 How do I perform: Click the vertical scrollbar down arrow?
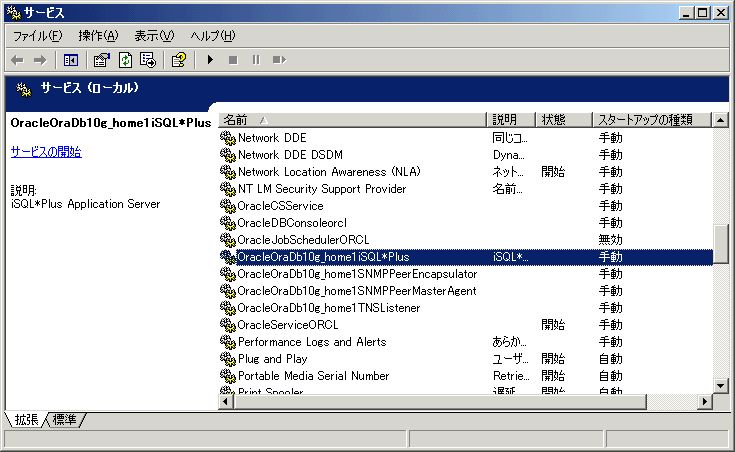[x=720, y=384]
